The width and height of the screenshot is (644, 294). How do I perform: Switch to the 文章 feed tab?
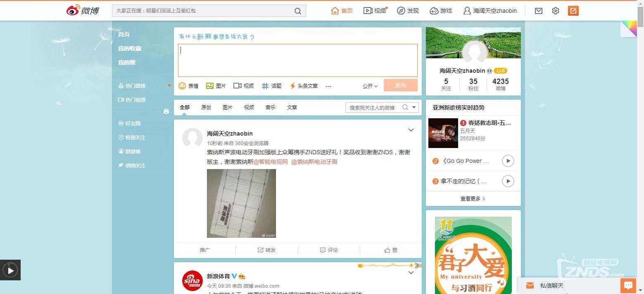(x=292, y=108)
